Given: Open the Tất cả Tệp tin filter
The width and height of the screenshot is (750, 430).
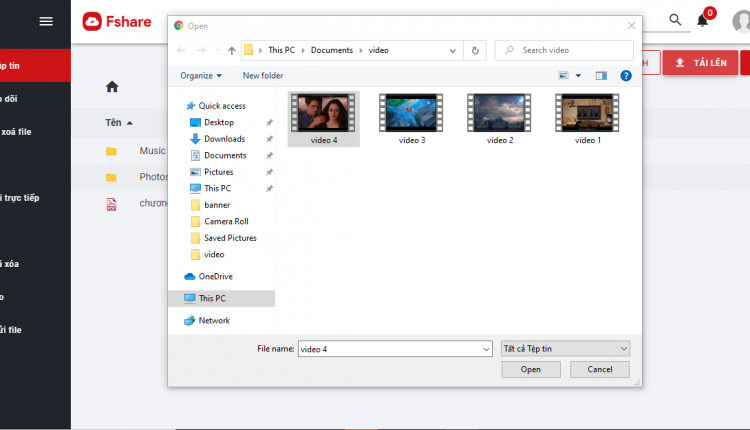Looking at the screenshot, I should point(565,349).
